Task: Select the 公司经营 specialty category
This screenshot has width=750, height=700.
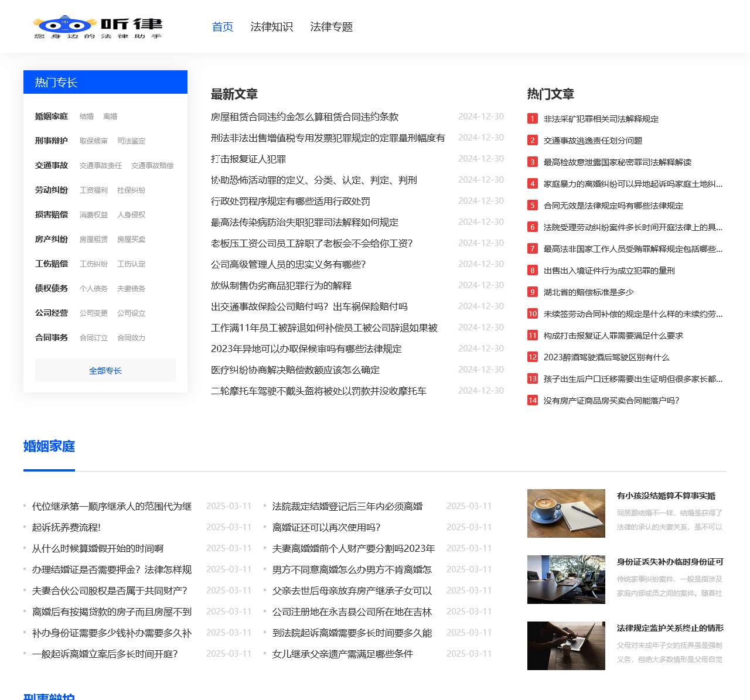Action: click(52, 313)
